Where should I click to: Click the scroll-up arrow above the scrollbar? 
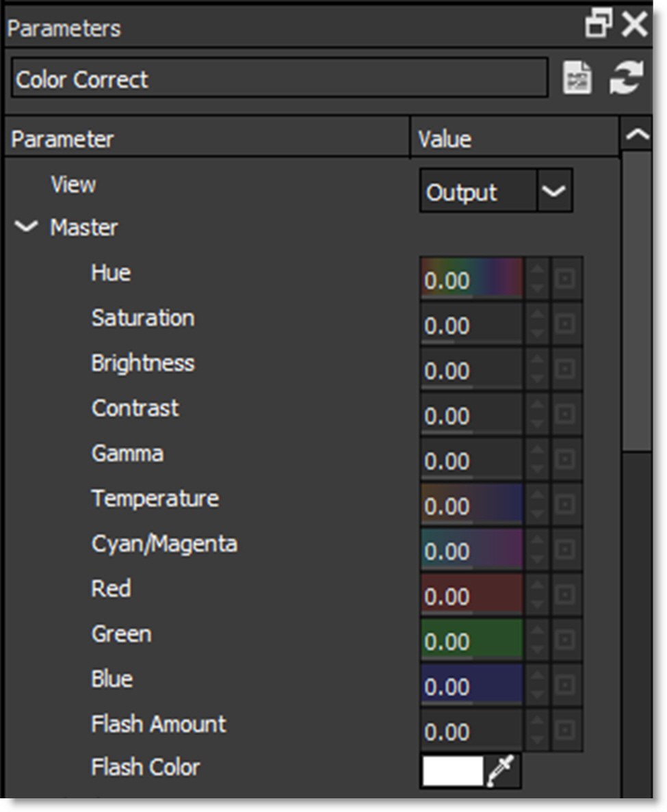pos(637,135)
